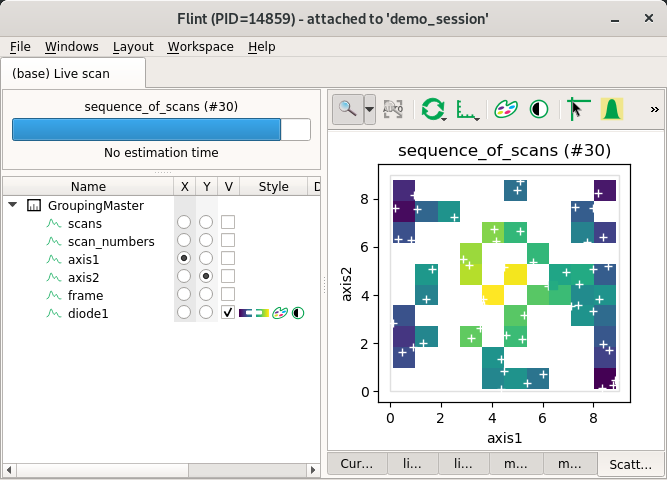The height and width of the screenshot is (480, 667).
Task: Open the Workspace menu
Action: pos(200,46)
